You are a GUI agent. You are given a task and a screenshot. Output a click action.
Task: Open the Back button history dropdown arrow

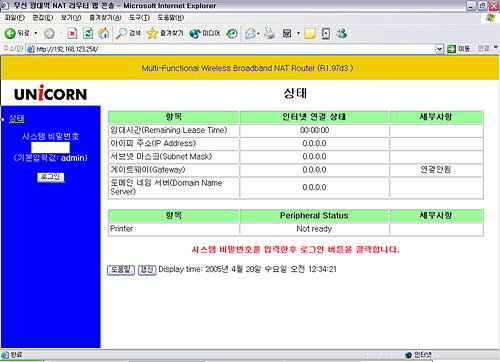tap(36, 33)
